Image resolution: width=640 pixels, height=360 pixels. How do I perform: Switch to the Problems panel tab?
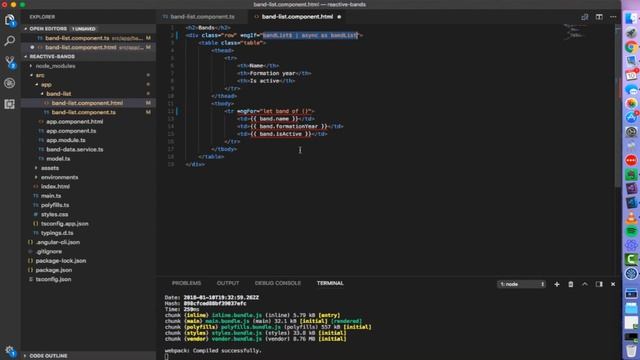[x=187, y=283]
